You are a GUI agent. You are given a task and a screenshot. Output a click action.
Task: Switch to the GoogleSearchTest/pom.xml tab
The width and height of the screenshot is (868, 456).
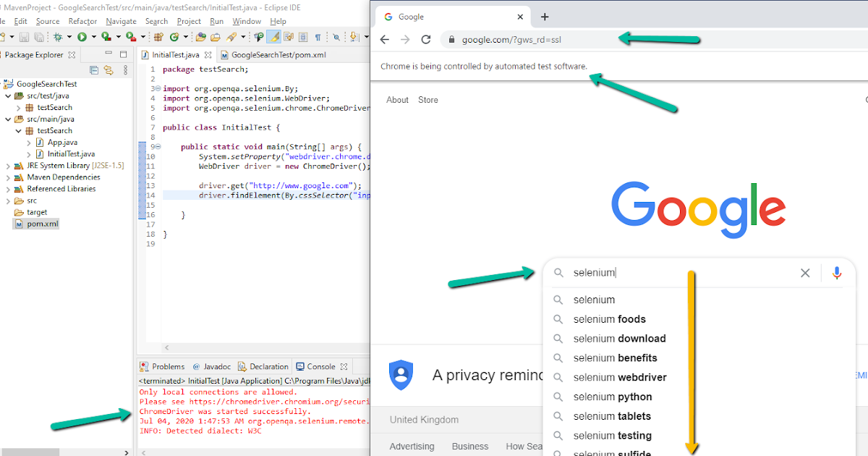pyautogui.click(x=278, y=54)
